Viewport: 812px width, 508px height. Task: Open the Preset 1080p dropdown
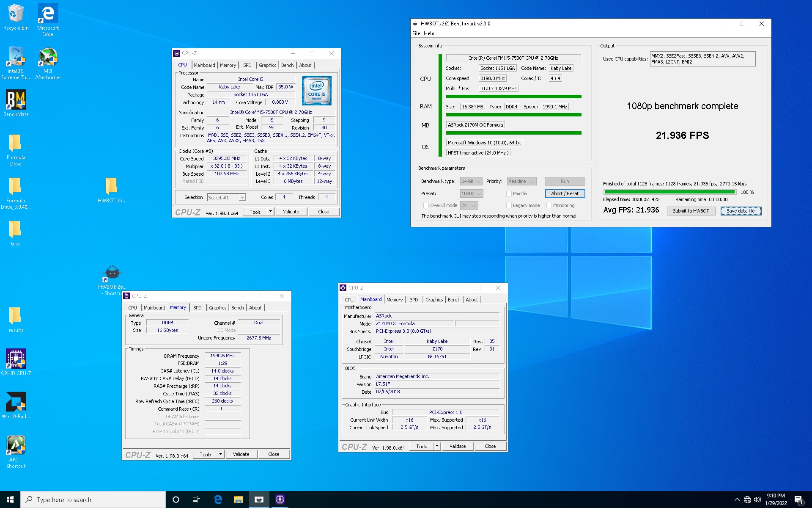472,193
